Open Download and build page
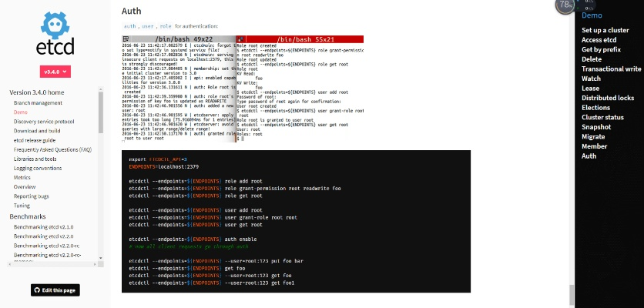Image resolution: width=644 pixels, height=308 pixels. coord(37,131)
